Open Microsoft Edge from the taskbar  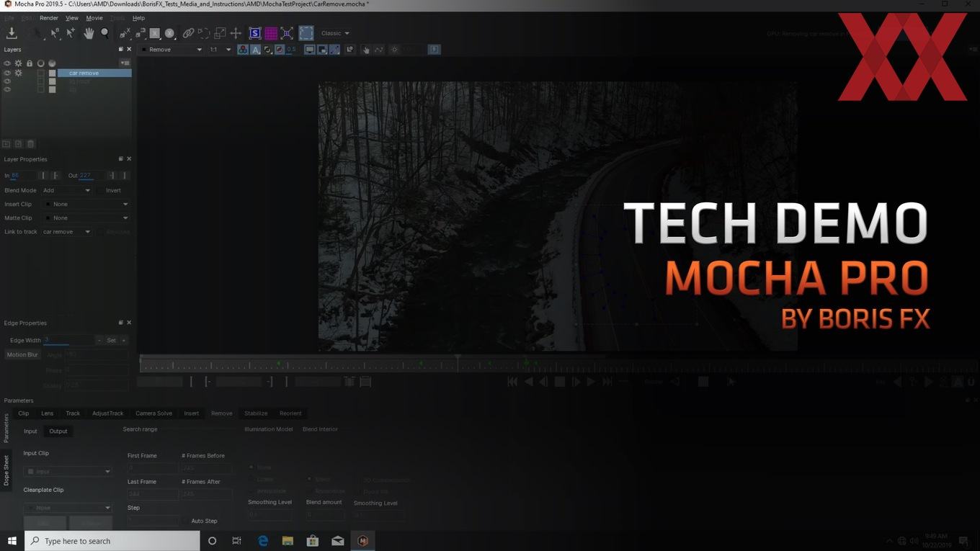pyautogui.click(x=263, y=541)
